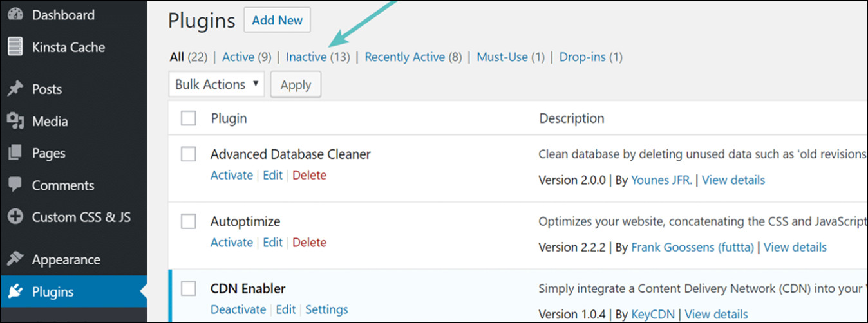Check the Autoptimize plugin checkbox
The image size is (868, 323).
188,221
